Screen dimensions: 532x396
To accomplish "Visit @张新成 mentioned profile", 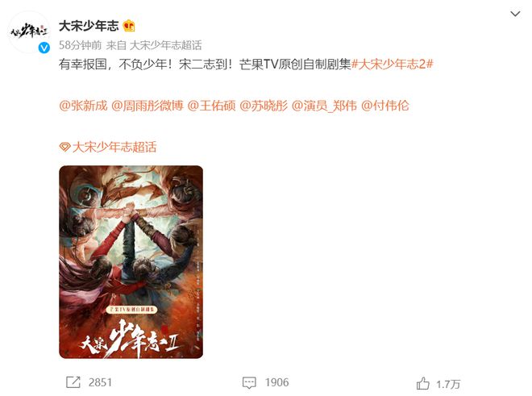I will click(83, 106).
